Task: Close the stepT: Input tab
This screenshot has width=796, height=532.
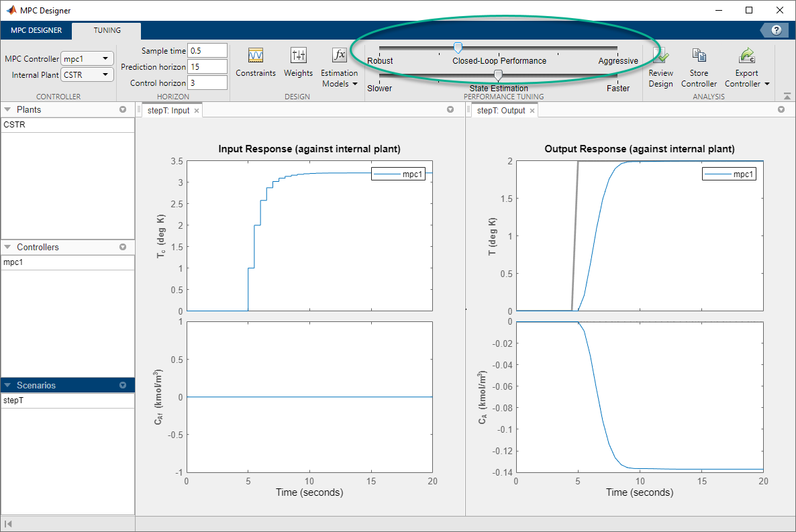Action: coord(196,110)
